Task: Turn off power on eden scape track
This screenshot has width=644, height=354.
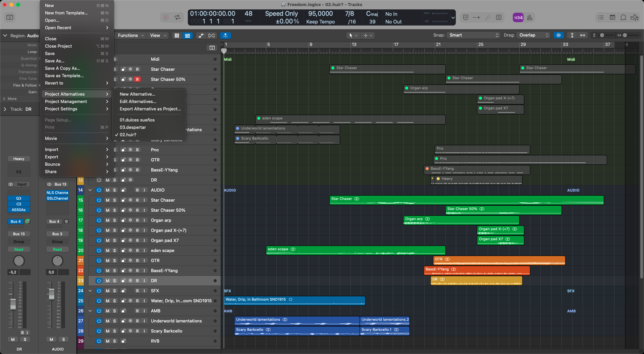Action: click(x=99, y=251)
